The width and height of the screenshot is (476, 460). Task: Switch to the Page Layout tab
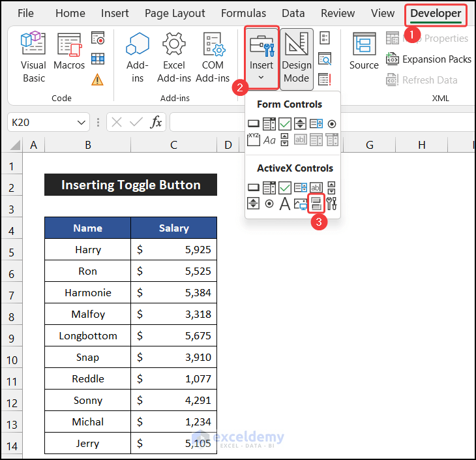(x=175, y=13)
